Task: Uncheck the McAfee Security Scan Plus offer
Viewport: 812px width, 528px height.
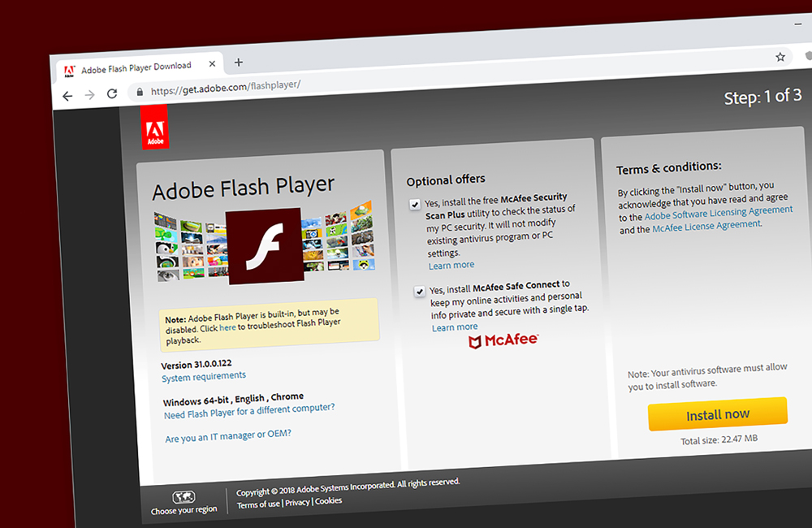Action: click(x=414, y=204)
